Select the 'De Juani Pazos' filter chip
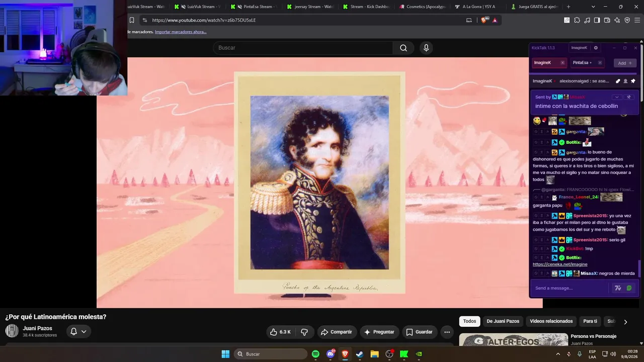Image resolution: width=644 pixels, height=362 pixels. coord(503,321)
